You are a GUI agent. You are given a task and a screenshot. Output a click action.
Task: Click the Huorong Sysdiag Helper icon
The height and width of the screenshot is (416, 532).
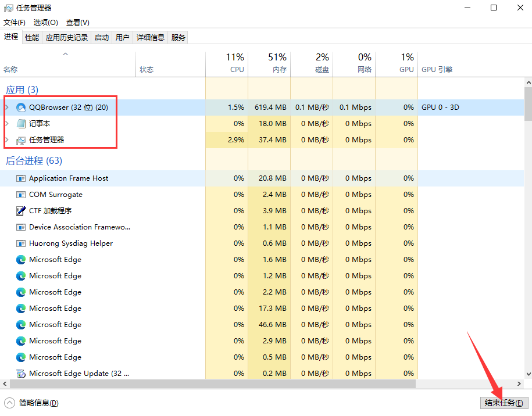click(21, 243)
